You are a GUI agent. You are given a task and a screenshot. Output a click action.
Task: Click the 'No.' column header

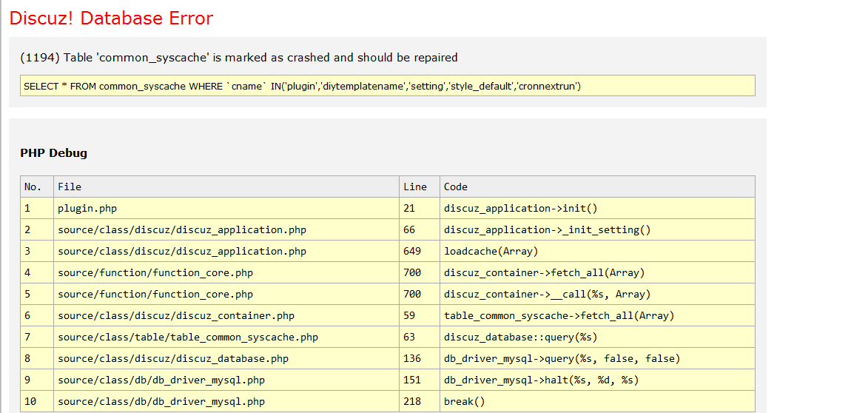tap(37, 187)
